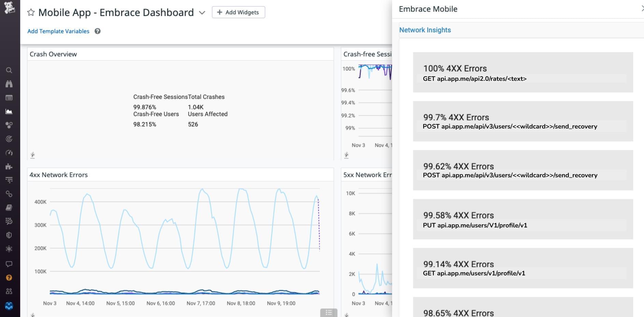
Task: Click the speedometer gauge icon in sidebar
Action: click(x=9, y=153)
